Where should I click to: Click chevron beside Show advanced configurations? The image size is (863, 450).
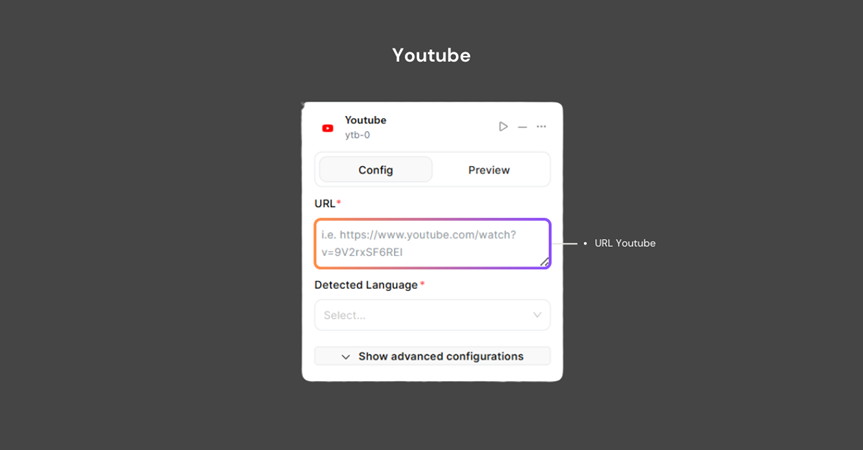coord(346,357)
